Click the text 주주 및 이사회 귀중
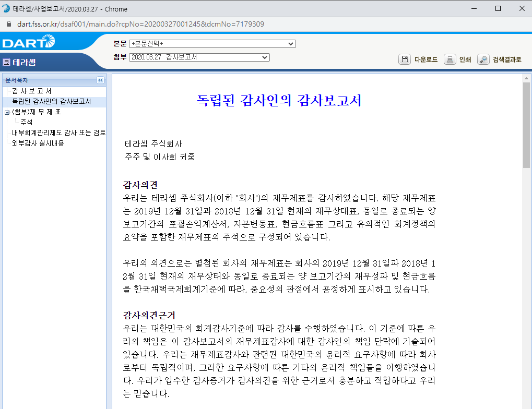The image size is (532, 409). 160,157
